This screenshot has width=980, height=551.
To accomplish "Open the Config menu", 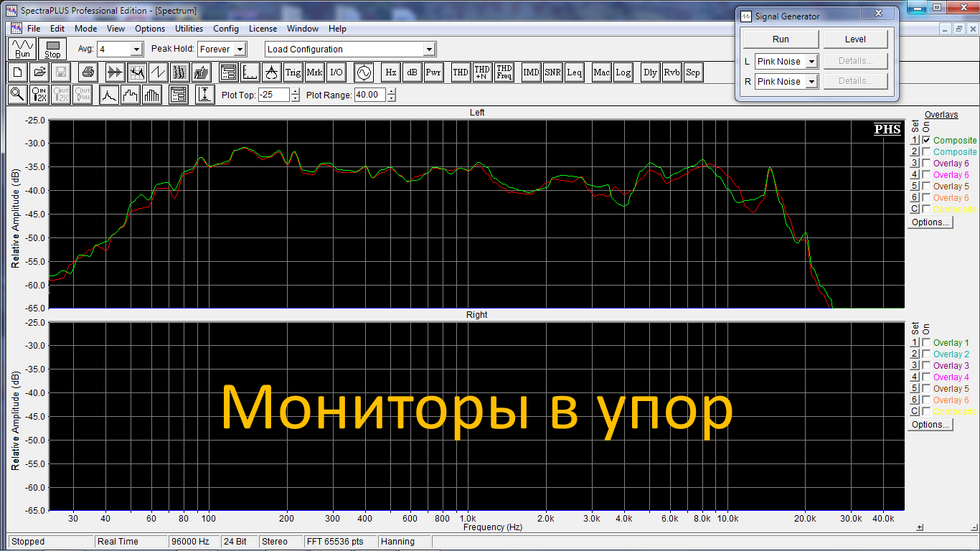I will 226,29.
